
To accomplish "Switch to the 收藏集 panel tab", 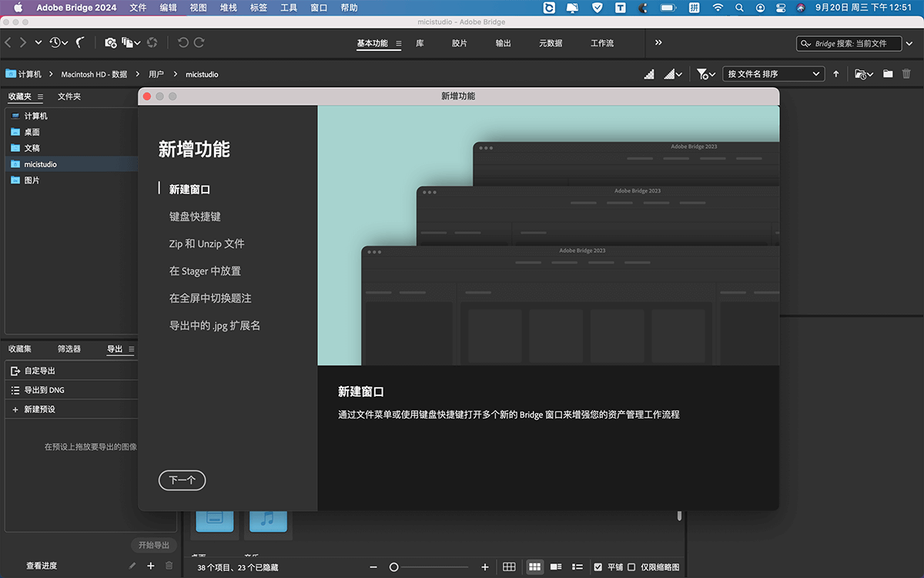I will tap(20, 349).
